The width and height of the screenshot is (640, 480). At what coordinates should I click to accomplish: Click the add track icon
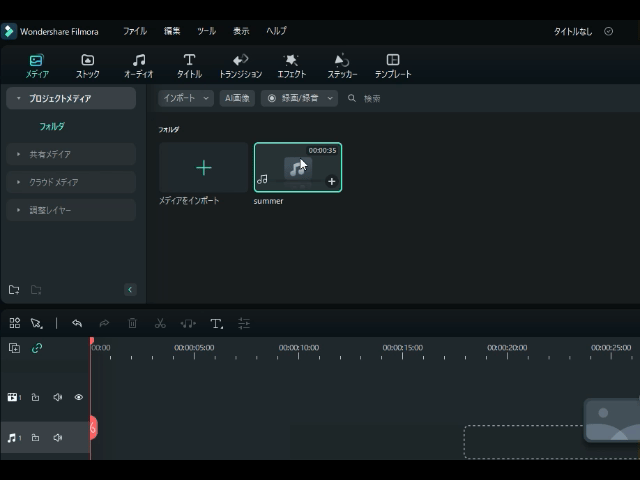click(14, 348)
